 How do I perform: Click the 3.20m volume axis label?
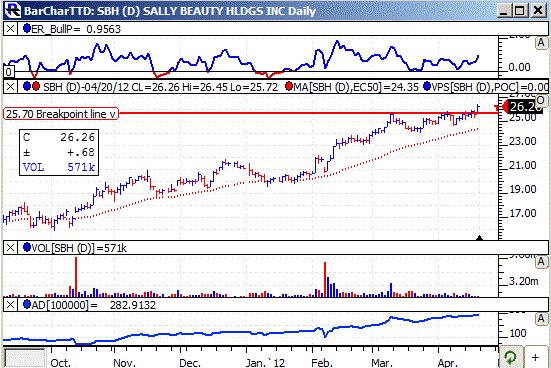(x=524, y=281)
